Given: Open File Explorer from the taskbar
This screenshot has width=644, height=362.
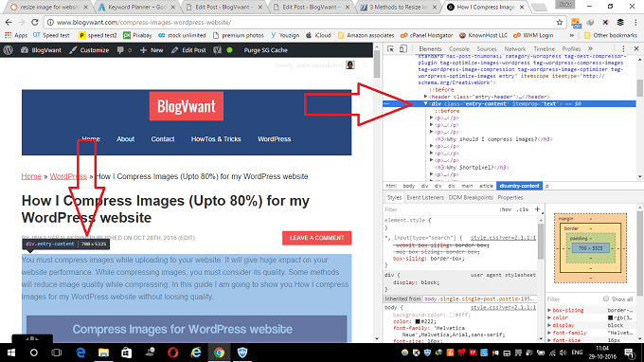Looking at the screenshot, I should tap(103, 353).
